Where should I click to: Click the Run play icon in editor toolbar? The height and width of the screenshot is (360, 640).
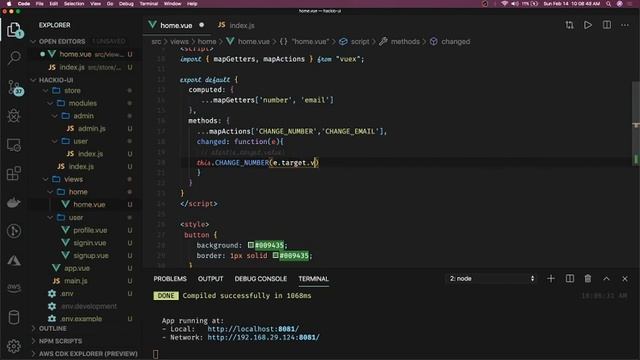pyautogui.click(x=588, y=25)
